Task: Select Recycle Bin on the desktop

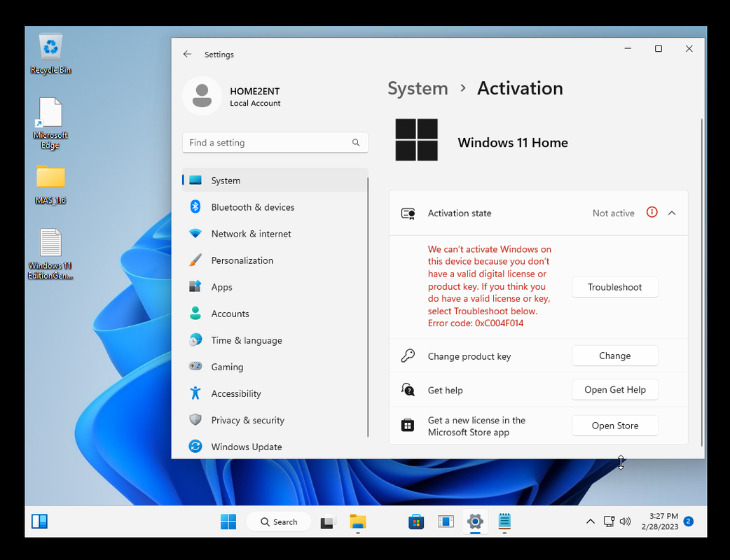Action: (50, 55)
